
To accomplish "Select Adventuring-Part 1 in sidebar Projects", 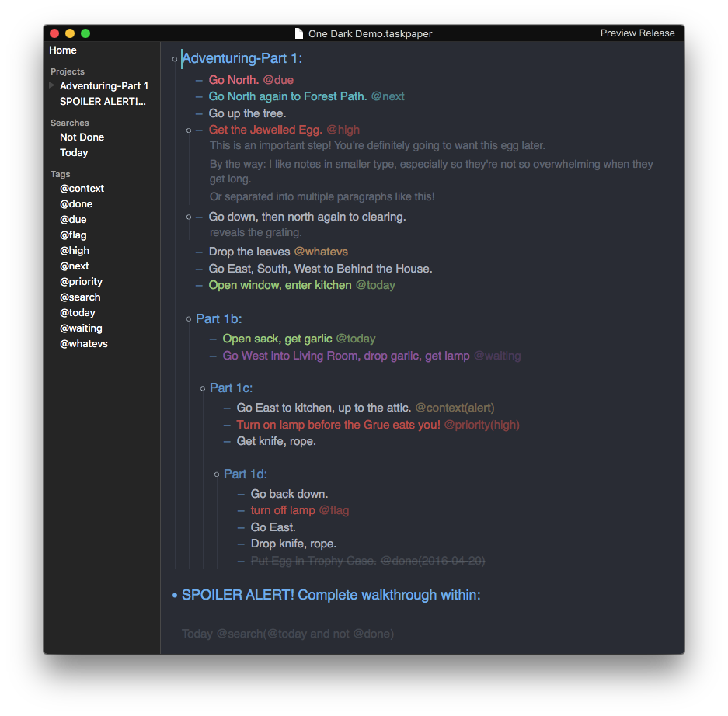I will click(x=104, y=86).
